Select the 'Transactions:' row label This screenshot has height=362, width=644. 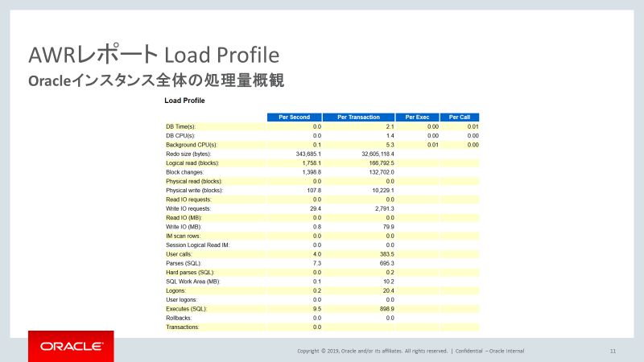click(183, 327)
